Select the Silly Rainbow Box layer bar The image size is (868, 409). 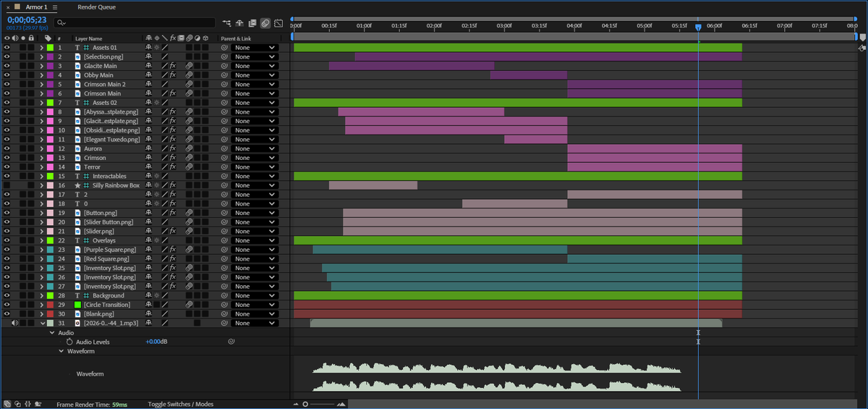(x=373, y=185)
